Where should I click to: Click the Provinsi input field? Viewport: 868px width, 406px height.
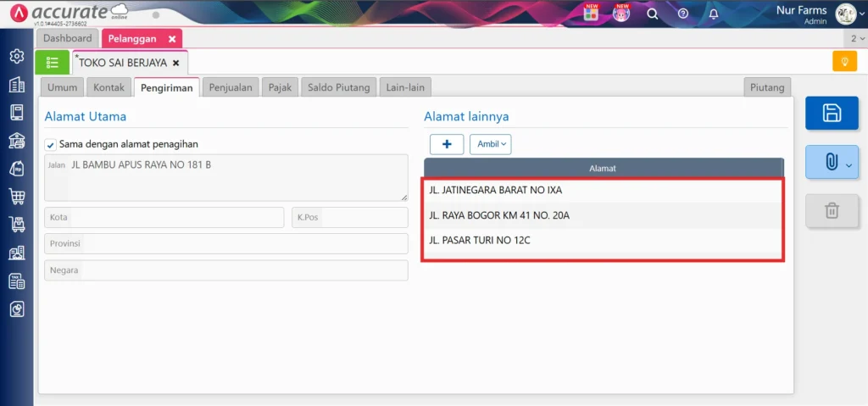pos(225,244)
